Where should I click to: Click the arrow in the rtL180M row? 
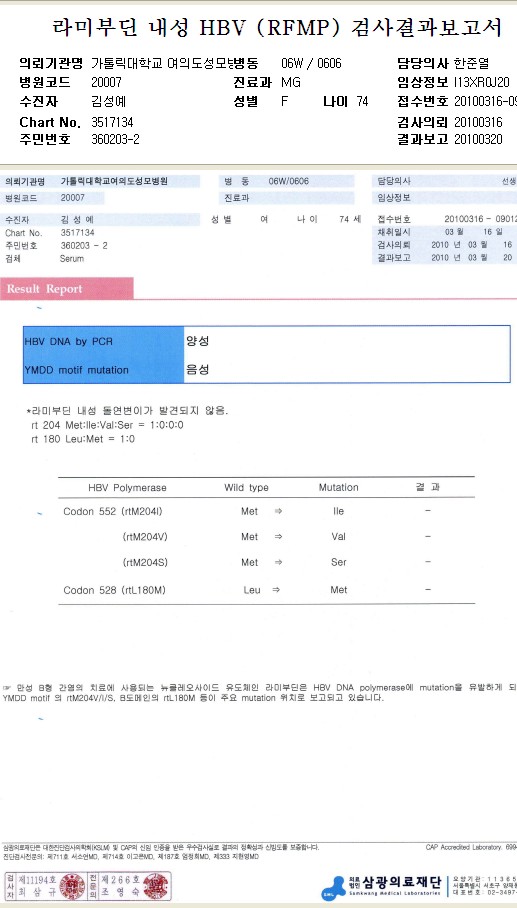[x=276, y=590]
